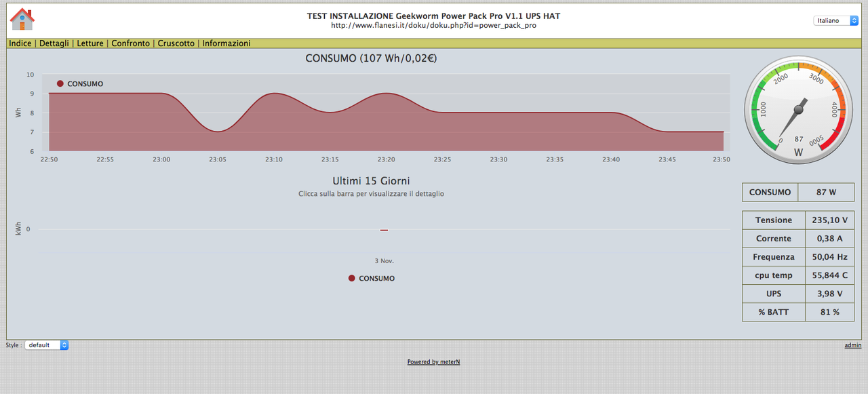
Task: Open the Italiano language dropdown
Action: [836, 21]
